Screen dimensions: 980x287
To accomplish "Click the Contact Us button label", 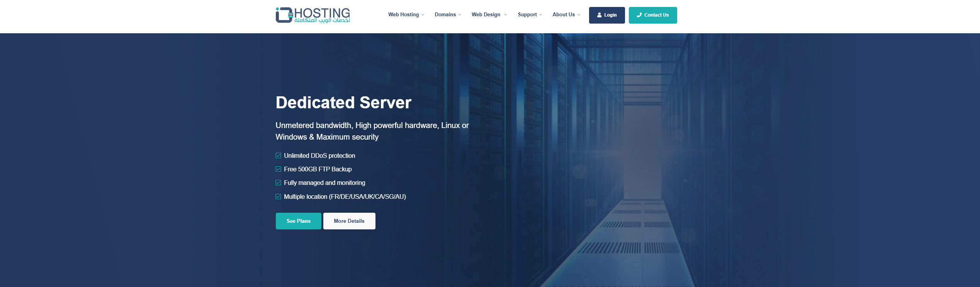I will [656, 15].
